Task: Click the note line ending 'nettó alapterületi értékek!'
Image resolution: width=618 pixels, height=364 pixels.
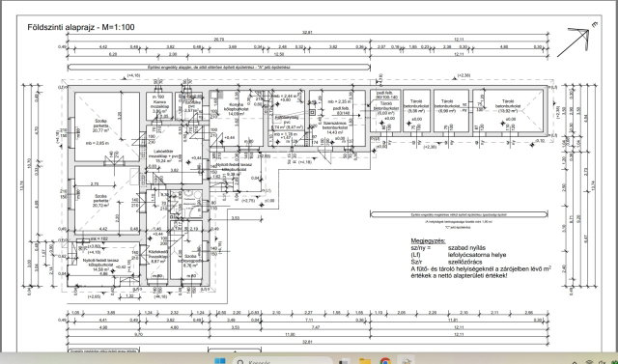Action: (x=460, y=275)
